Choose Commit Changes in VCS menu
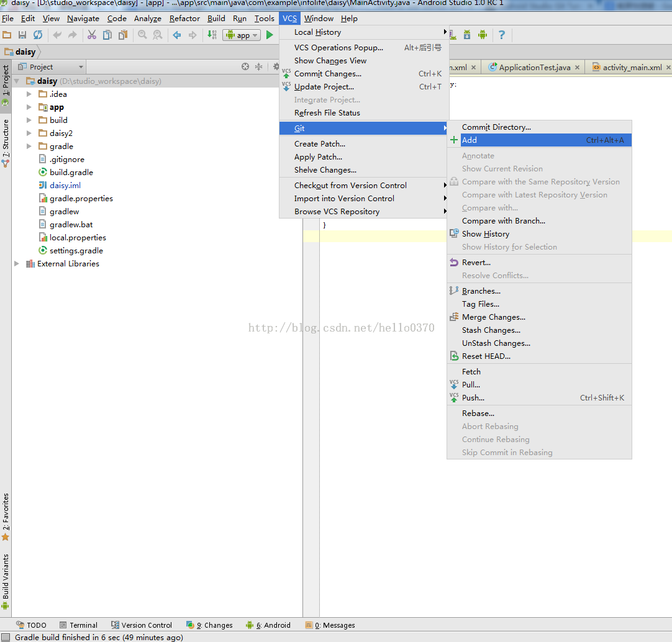 coord(365,74)
